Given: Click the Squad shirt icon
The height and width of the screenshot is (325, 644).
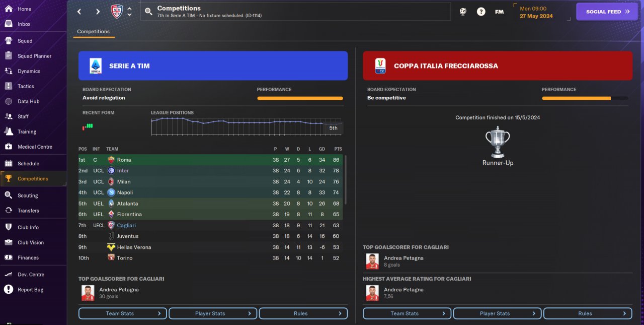Looking at the screenshot, I should tap(9, 41).
